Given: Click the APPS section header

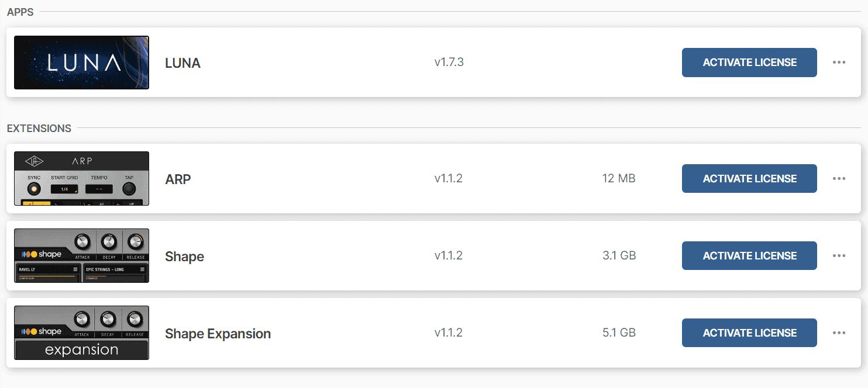Looking at the screenshot, I should 21,12.
